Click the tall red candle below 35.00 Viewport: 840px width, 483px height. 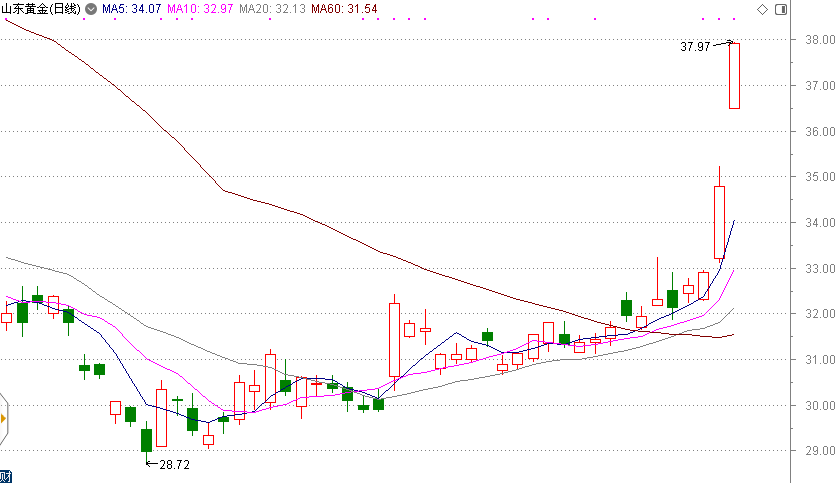719,222
